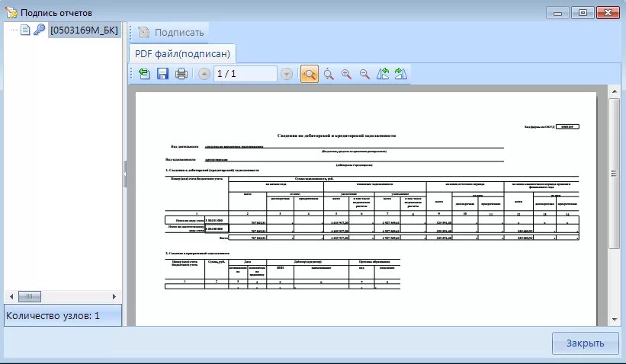Click the export PDF icon with green arrow

click(144, 74)
